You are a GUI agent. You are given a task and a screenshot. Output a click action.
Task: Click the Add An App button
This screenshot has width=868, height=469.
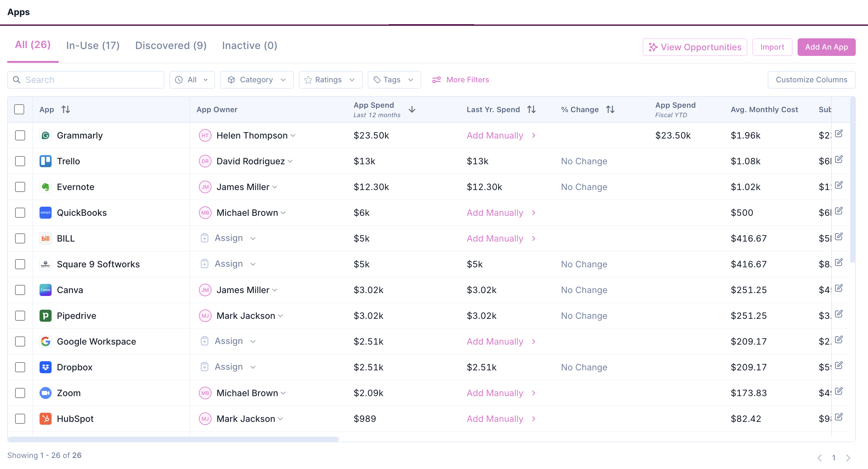(x=826, y=47)
